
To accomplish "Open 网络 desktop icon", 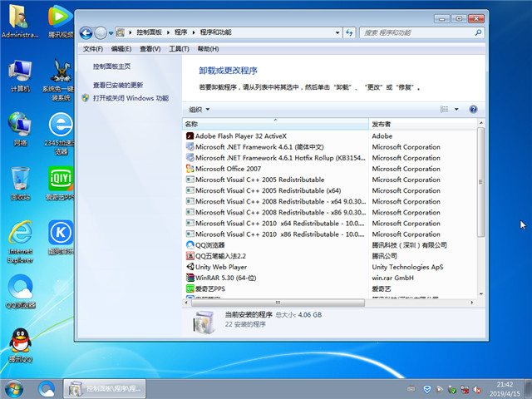I will coord(20,130).
